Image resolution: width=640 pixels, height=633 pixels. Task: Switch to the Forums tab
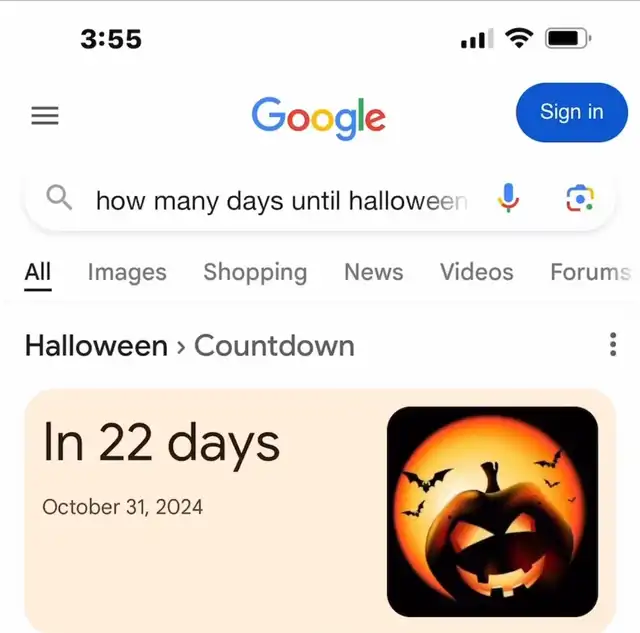[x=591, y=272]
